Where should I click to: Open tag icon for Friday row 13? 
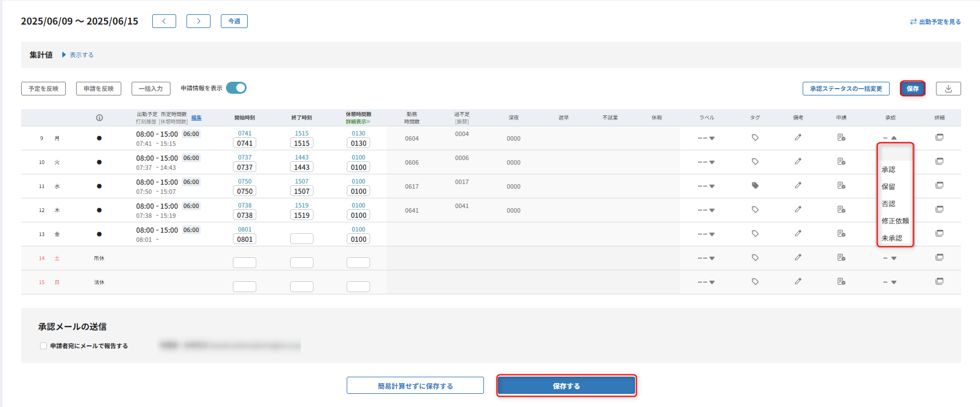pyautogui.click(x=755, y=233)
